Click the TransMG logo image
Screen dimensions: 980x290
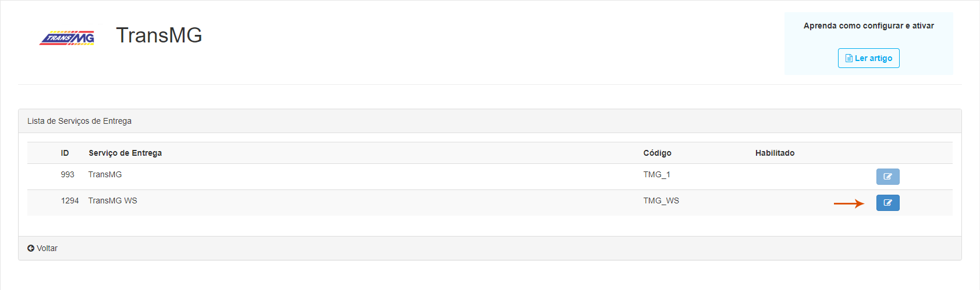click(67, 38)
